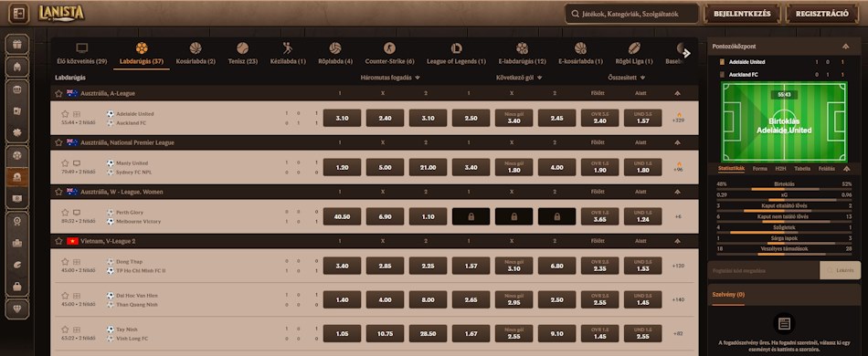Switch to the Tabella tab
868x356 pixels.
click(x=802, y=169)
